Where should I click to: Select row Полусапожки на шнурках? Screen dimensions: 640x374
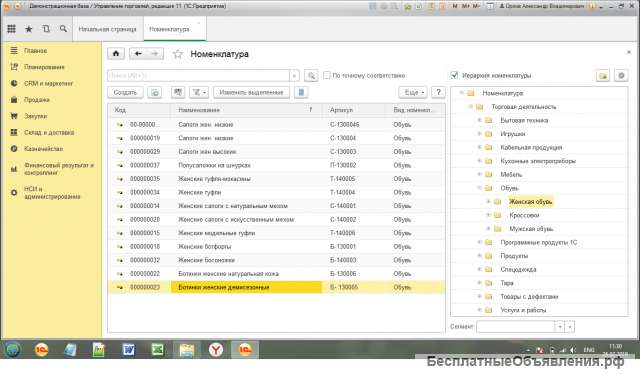pyautogui.click(x=276, y=165)
